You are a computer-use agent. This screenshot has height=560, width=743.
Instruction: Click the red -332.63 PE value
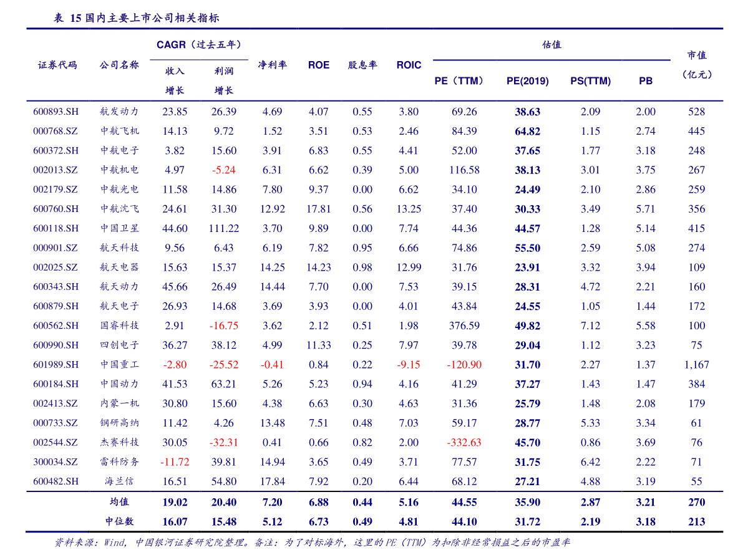[x=464, y=443]
